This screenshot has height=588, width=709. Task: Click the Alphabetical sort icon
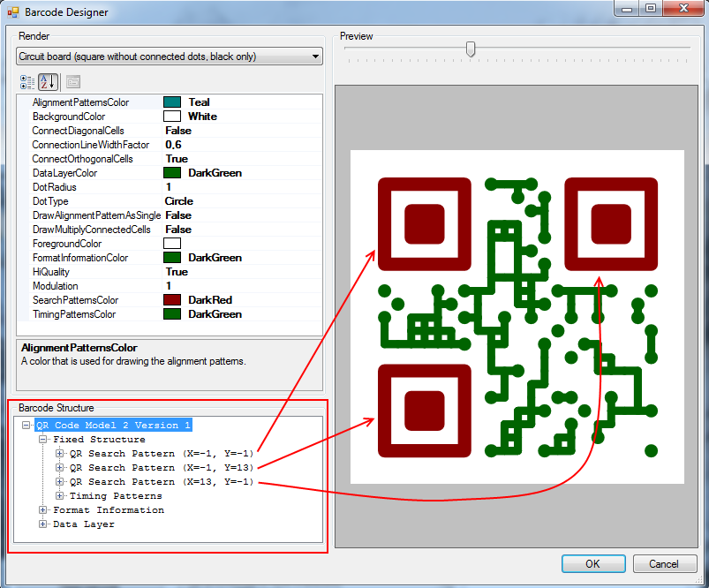48,82
